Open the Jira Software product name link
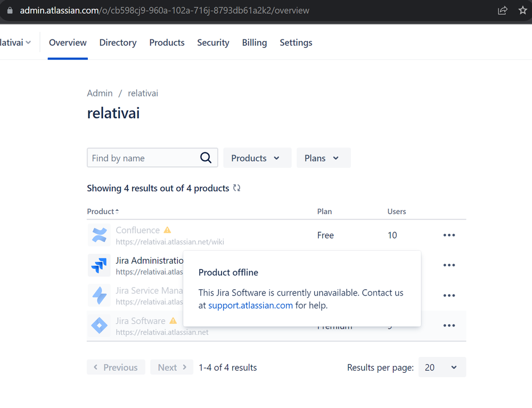 [141, 321]
